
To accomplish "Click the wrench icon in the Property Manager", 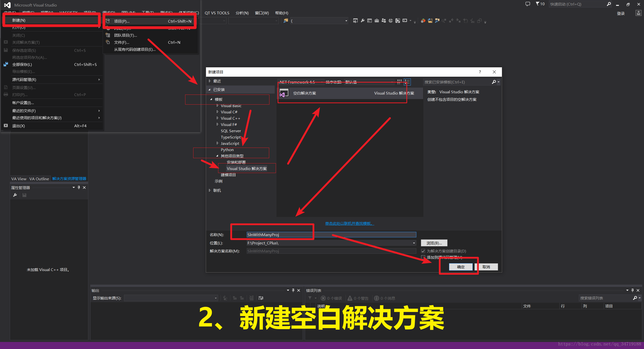I will pyautogui.click(x=15, y=195).
